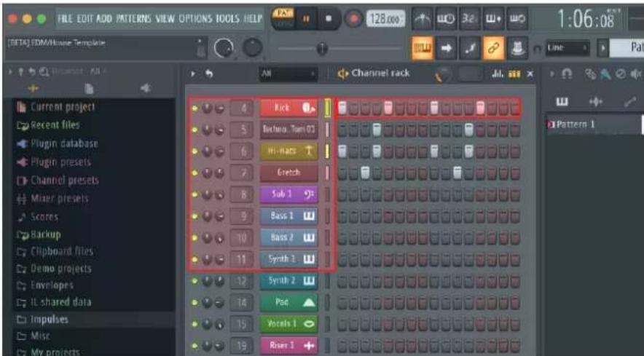Open the PATTERNS menu

(x=133, y=18)
